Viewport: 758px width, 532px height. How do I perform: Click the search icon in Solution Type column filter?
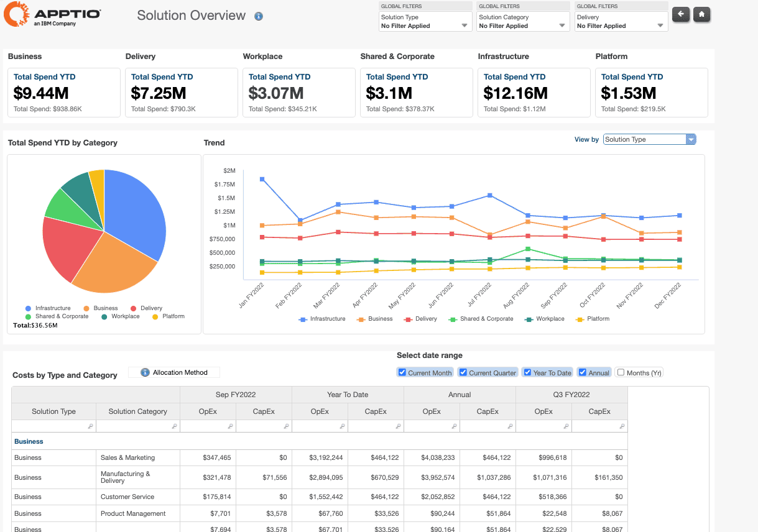coord(90,426)
